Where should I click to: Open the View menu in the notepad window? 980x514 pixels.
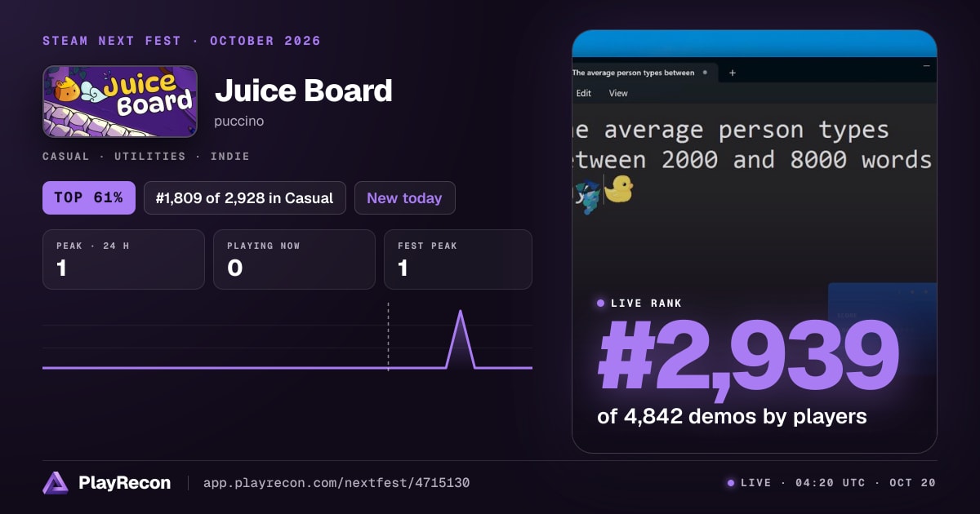619,93
